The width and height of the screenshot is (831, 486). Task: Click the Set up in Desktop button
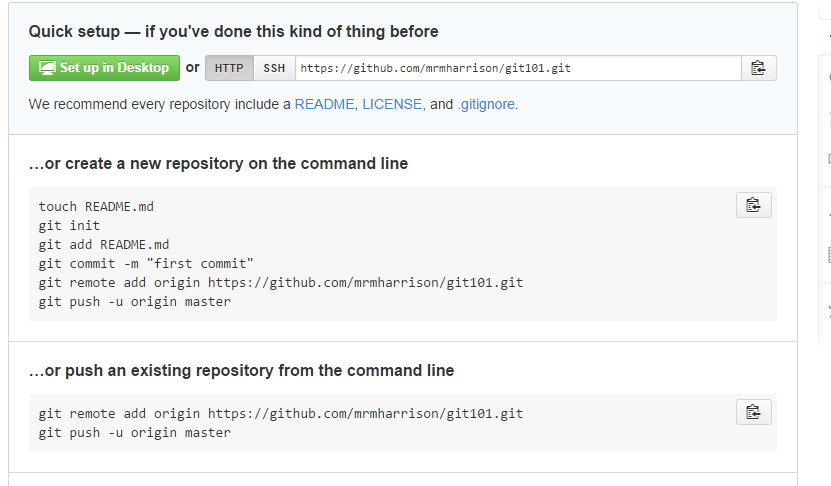click(104, 68)
